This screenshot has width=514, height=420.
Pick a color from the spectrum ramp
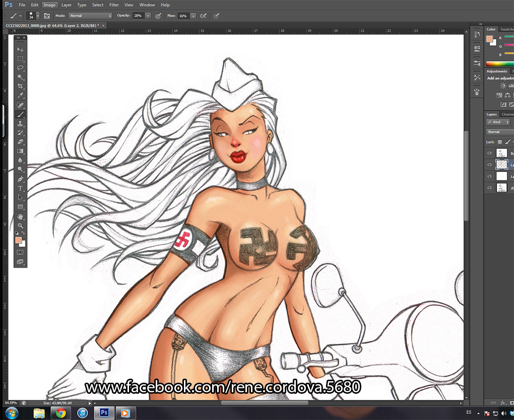500,64
